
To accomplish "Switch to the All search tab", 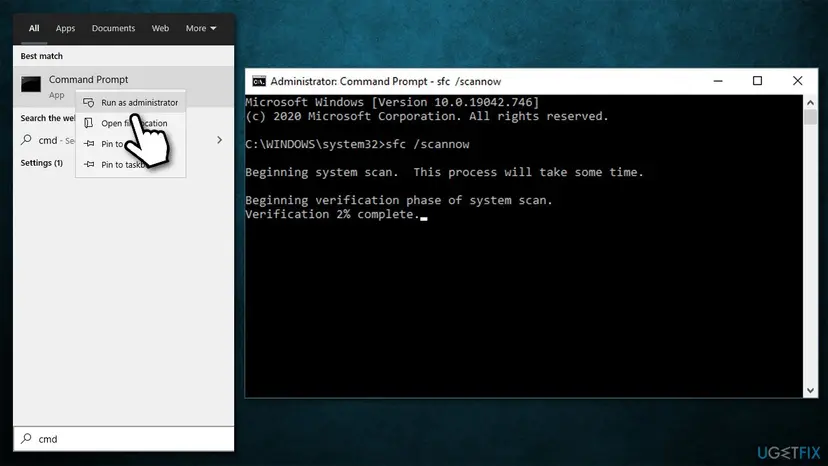I will click(34, 29).
